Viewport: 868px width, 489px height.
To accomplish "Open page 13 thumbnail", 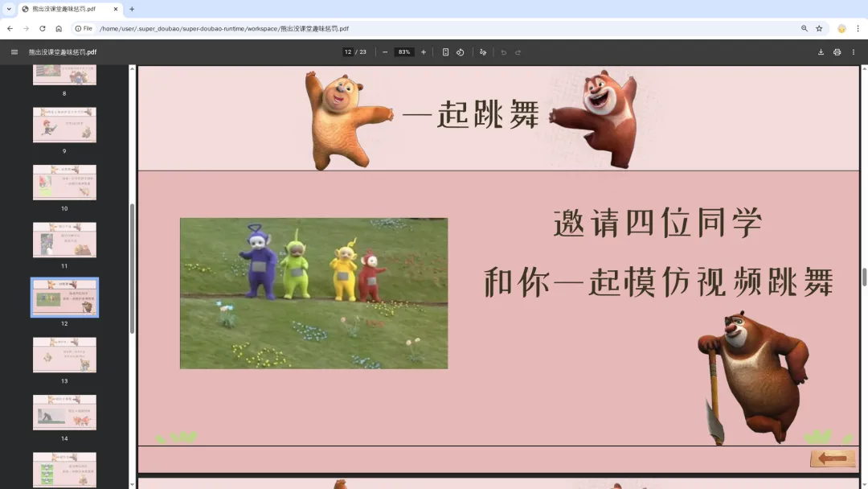I will 64,355.
